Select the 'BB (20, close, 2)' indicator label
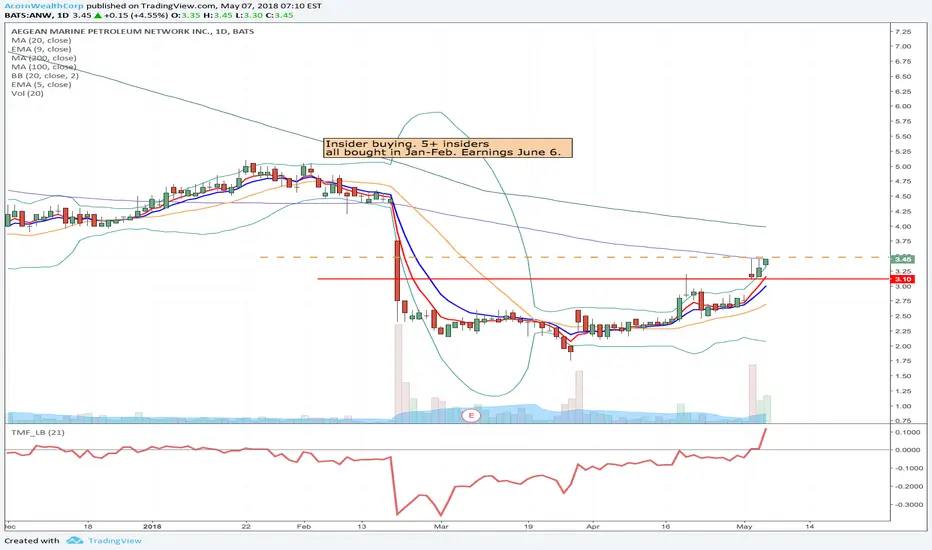This screenshot has width=932, height=550. 45,76
